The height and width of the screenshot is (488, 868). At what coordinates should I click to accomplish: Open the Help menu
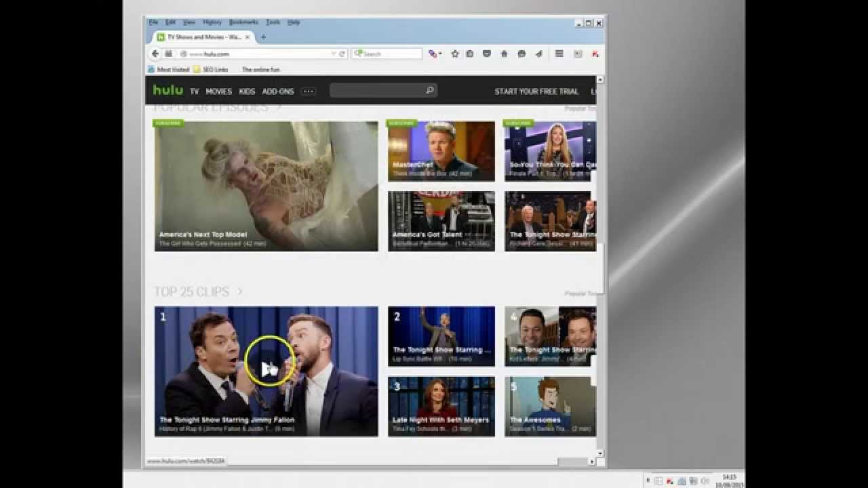coord(294,22)
